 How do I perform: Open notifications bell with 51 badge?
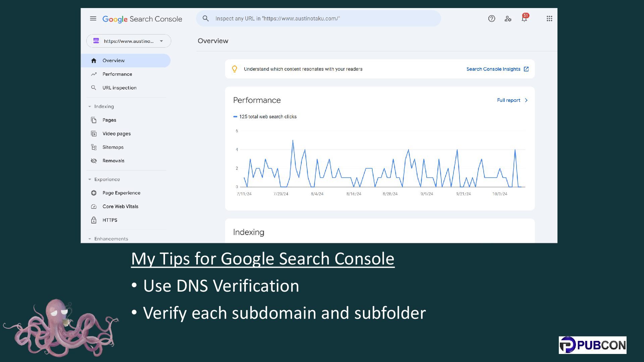click(x=524, y=19)
